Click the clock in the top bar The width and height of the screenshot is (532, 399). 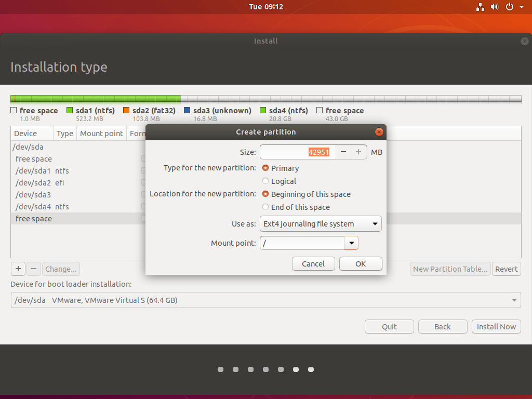pos(266,7)
